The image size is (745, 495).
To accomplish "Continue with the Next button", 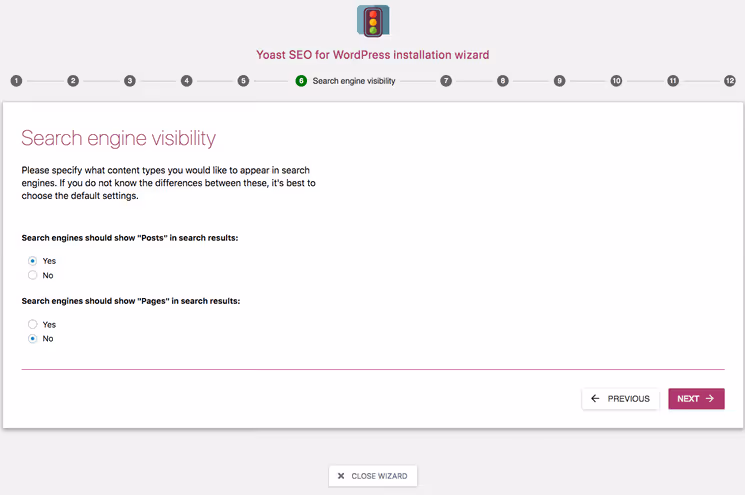I will (696, 399).
